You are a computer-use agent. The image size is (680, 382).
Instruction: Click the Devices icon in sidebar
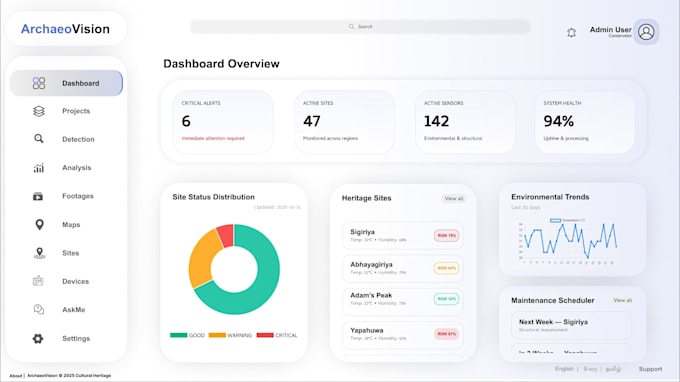(38, 281)
